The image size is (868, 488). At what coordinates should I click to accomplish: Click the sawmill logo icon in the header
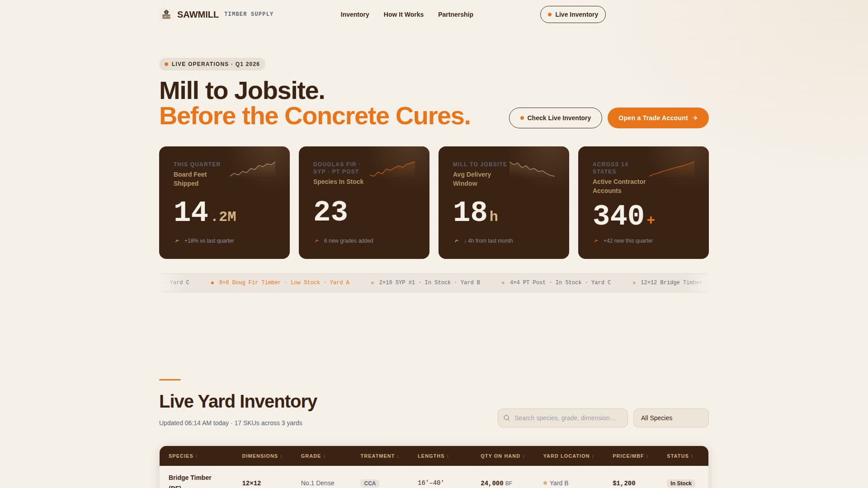(x=166, y=14)
